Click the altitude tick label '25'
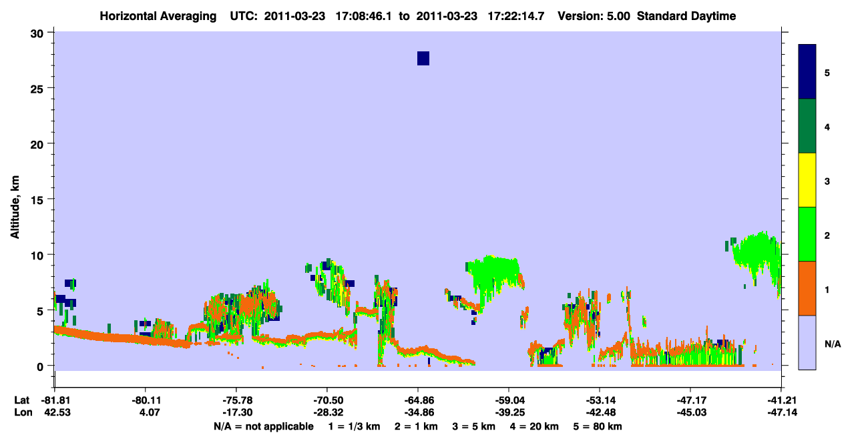The width and height of the screenshot is (868, 445). 38,88
